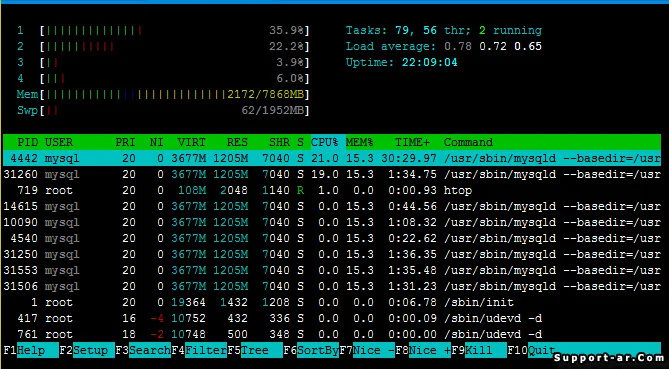This screenshot has width=669, height=369.
Task: Select the udevd process with PID 417
Action: (x=332, y=318)
